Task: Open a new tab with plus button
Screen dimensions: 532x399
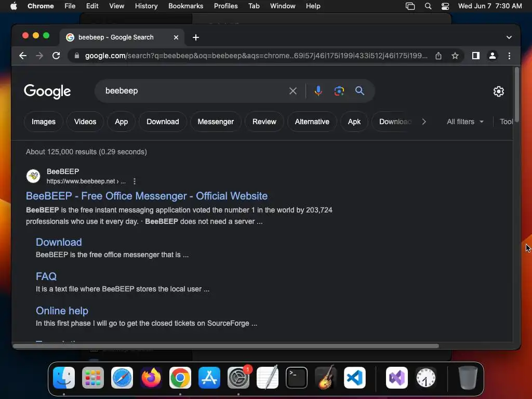Action: (196, 37)
